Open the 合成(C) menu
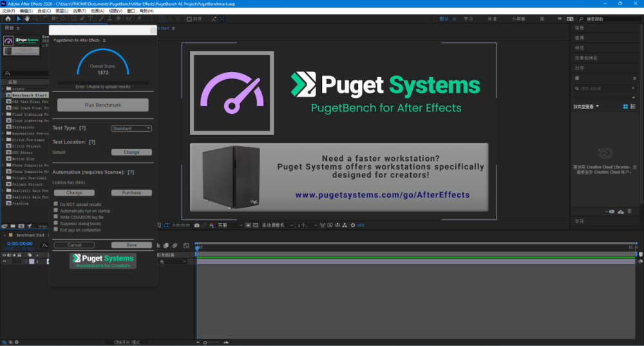 pos(44,11)
